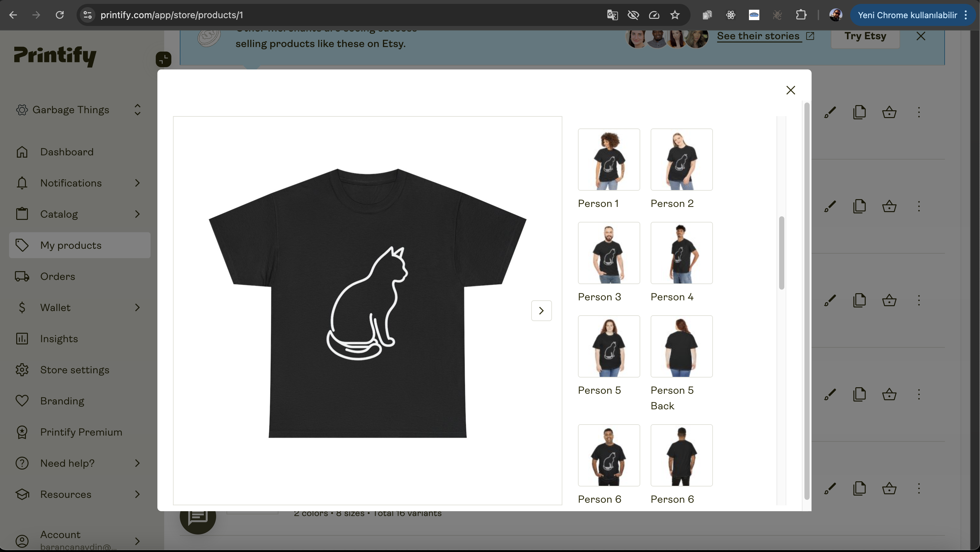Expand the Wallet submenu
This screenshot has height=552, width=980.
[x=137, y=307]
